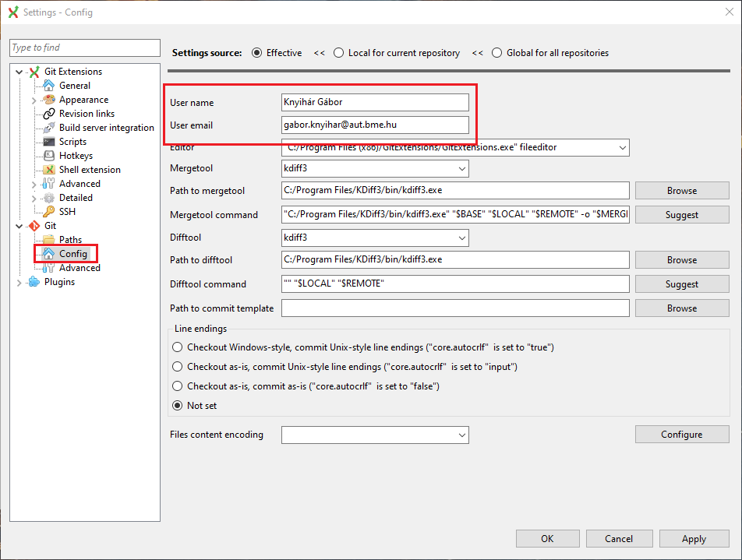Expand the Plugins tree node
This screenshot has height=560, width=742.
[19, 282]
